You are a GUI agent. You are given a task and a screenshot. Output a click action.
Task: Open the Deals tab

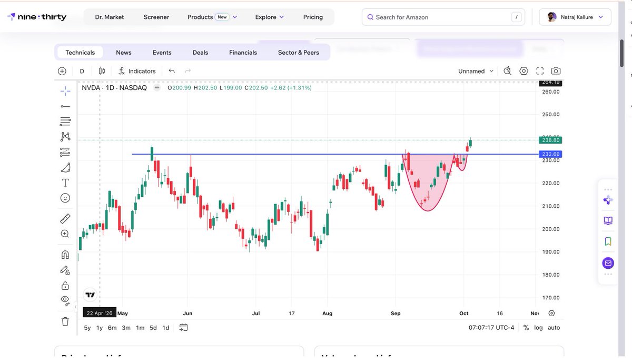click(x=200, y=53)
